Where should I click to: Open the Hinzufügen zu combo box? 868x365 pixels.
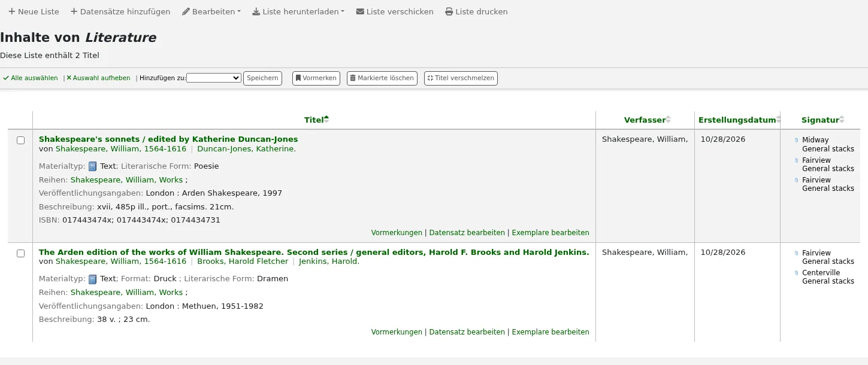point(214,78)
